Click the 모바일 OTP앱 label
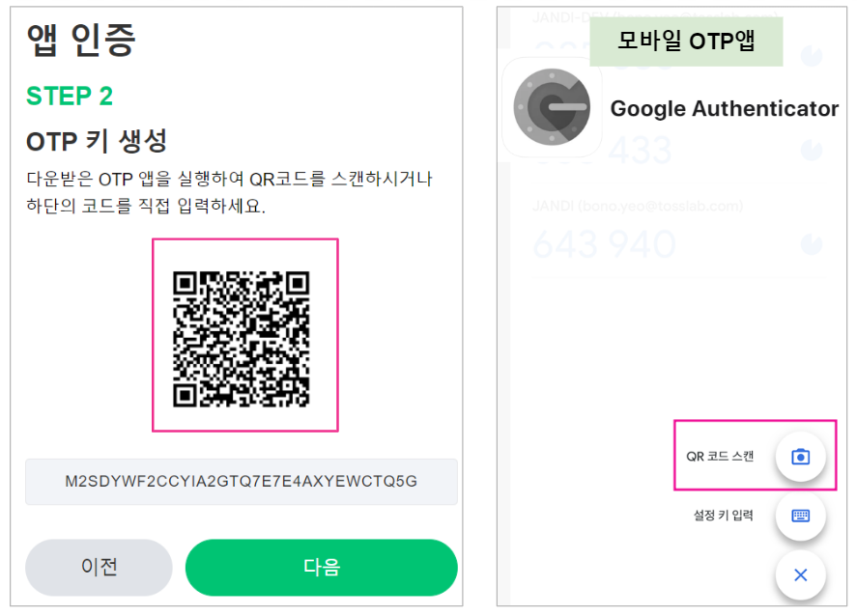 tap(686, 42)
